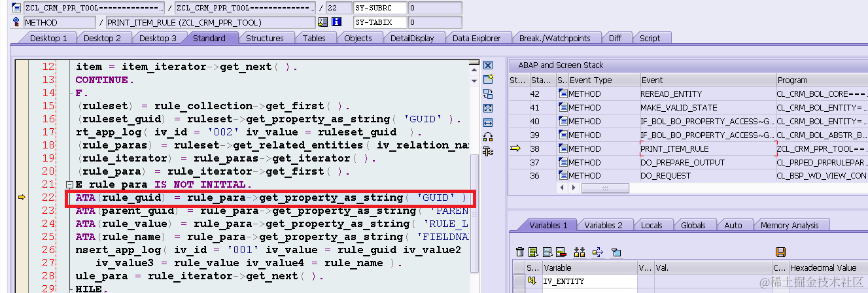The image size is (868, 293).
Task: Click the green list icon next to the trash
Action: (x=533, y=252)
